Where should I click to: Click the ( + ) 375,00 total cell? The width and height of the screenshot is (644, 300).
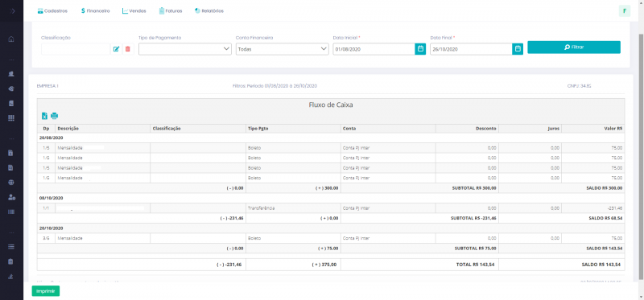pyautogui.click(x=293, y=265)
